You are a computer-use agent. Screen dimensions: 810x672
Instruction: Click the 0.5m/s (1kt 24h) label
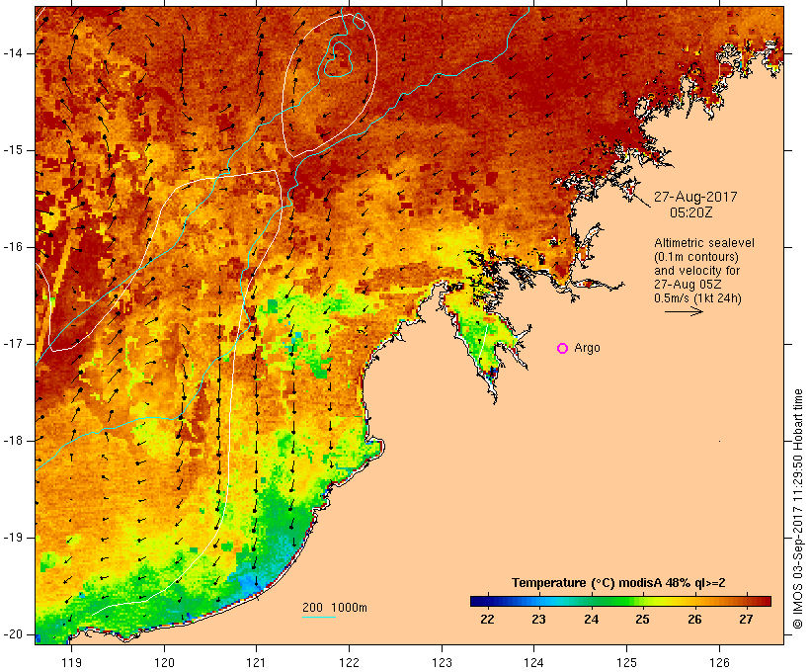(697, 298)
